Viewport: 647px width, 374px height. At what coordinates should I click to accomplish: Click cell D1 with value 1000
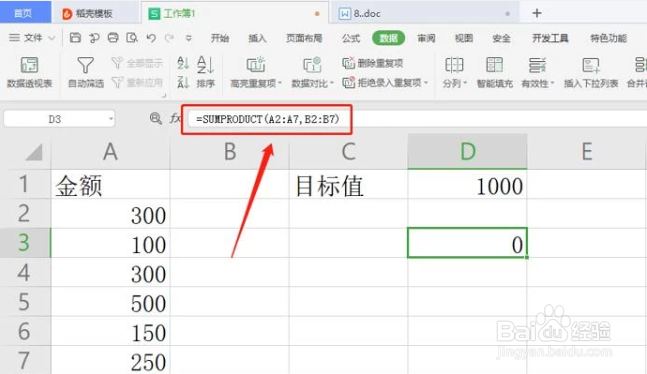click(467, 185)
